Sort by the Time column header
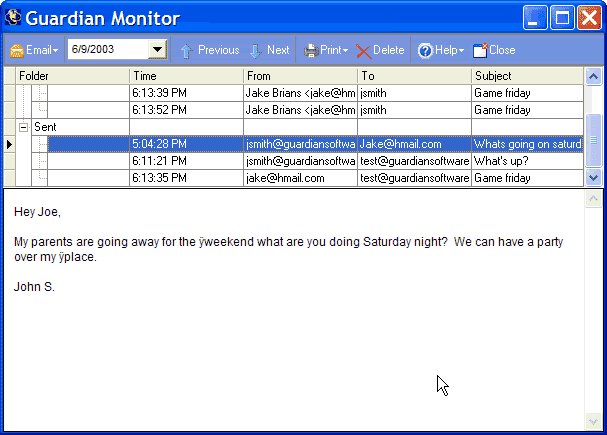 pyautogui.click(x=186, y=76)
